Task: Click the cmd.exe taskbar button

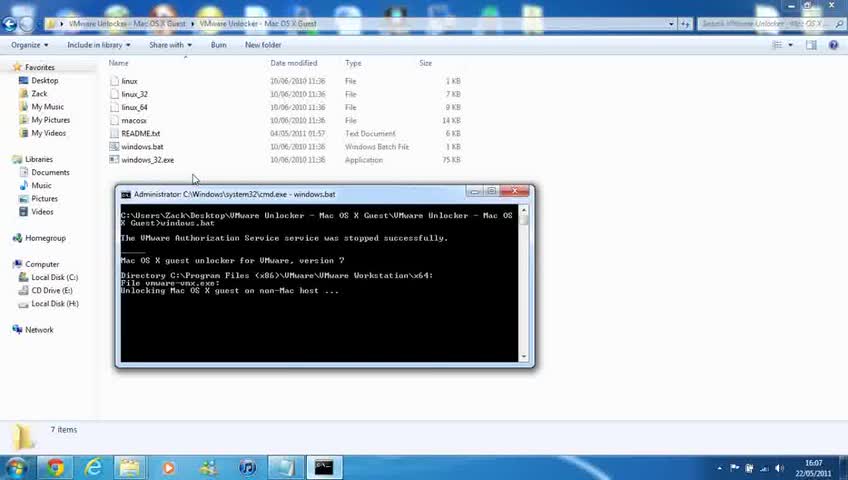Action: tap(324, 468)
